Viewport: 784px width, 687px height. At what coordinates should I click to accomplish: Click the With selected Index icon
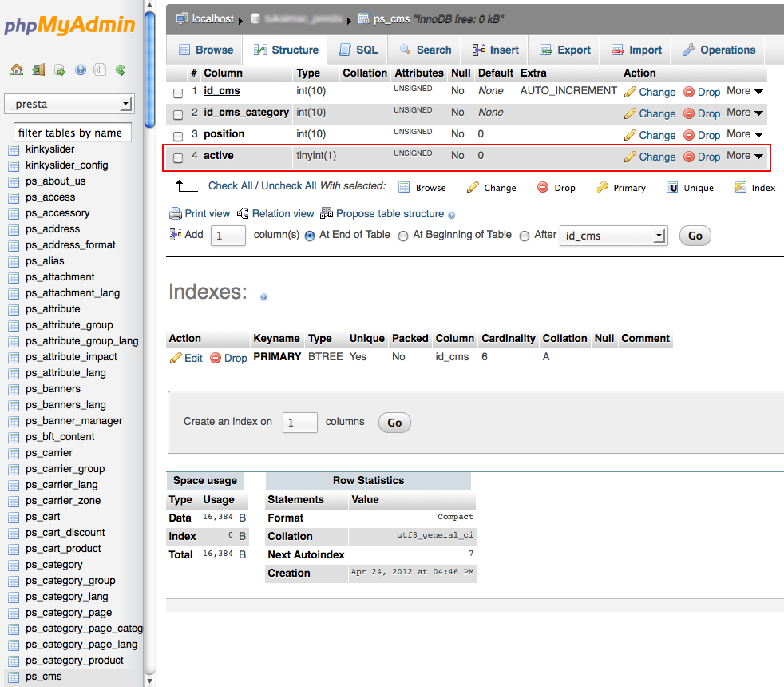[740, 187]
